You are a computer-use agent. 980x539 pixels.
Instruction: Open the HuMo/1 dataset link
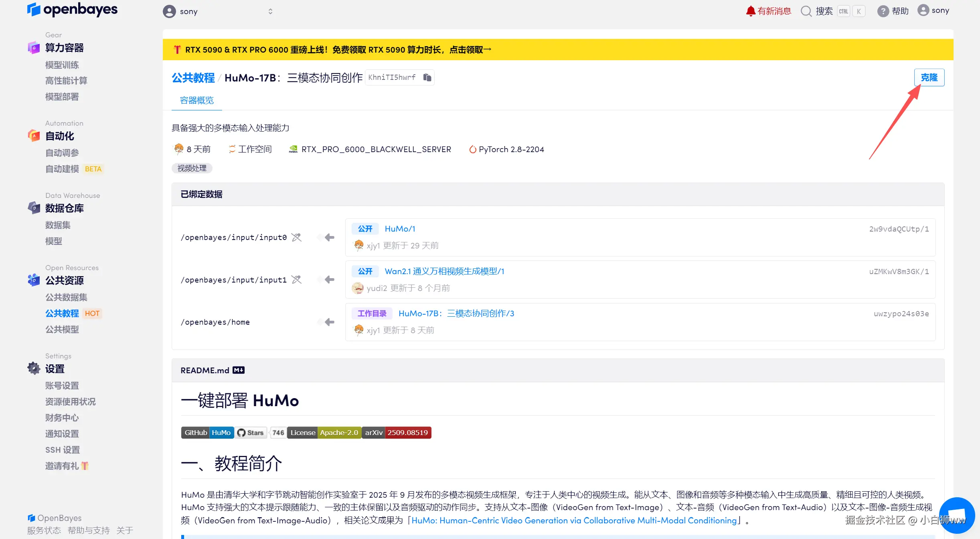coord(400,229)
